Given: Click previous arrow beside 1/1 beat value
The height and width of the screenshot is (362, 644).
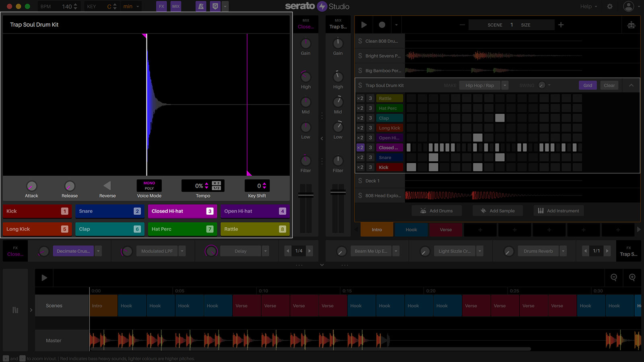Looking at the screenshot, I should pos(586,251).
